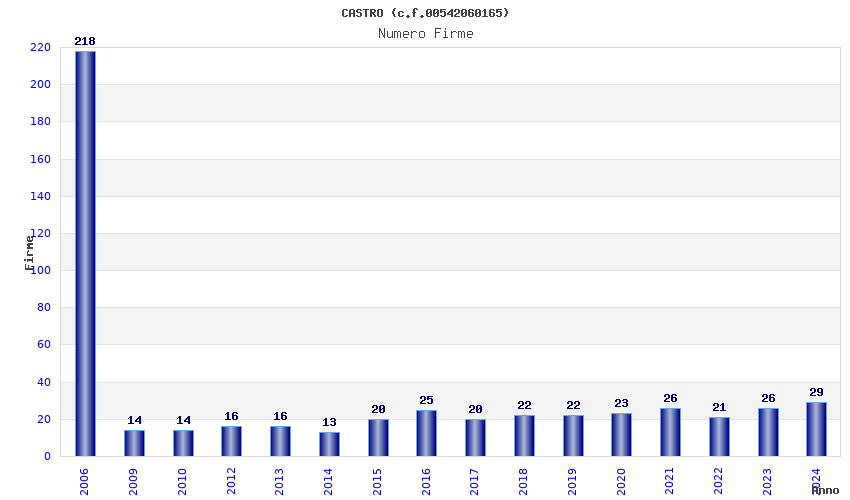Select the 2020 bar with value 23
This screenshot has height=500, width=850.
(x=621, y=435)
